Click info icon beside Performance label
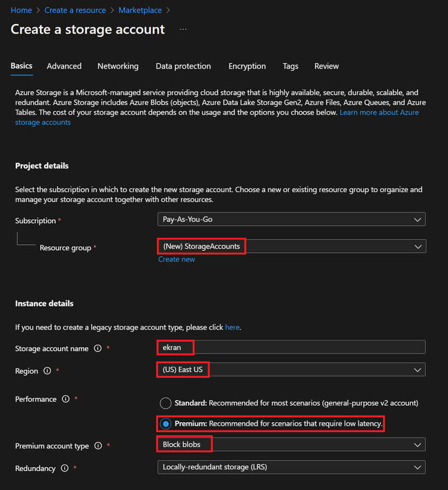The width and height of the screenshot is (448, 490). [x=66, y=399]
